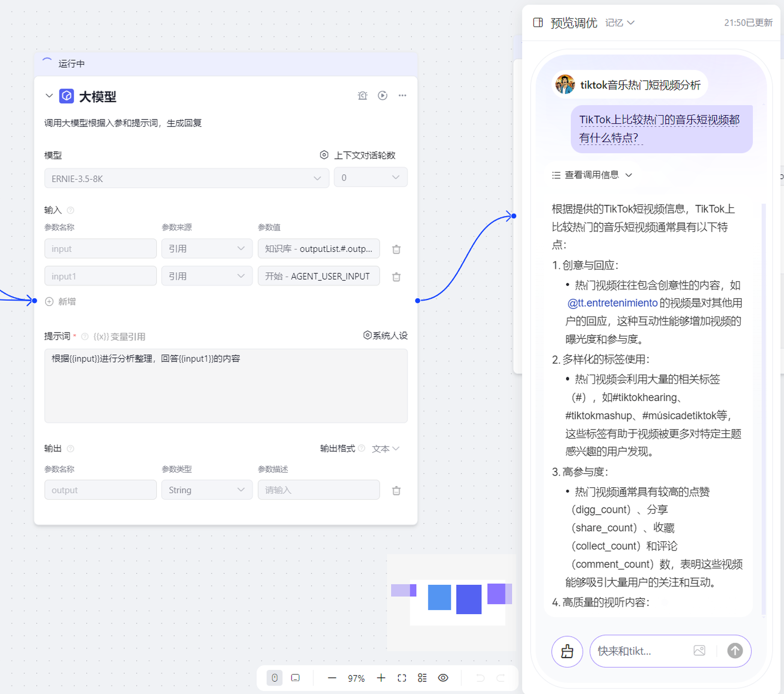This screenshot has height=694, width=784.
Task: Open the debug icon on 大模型 node
Action: point(363,96)
